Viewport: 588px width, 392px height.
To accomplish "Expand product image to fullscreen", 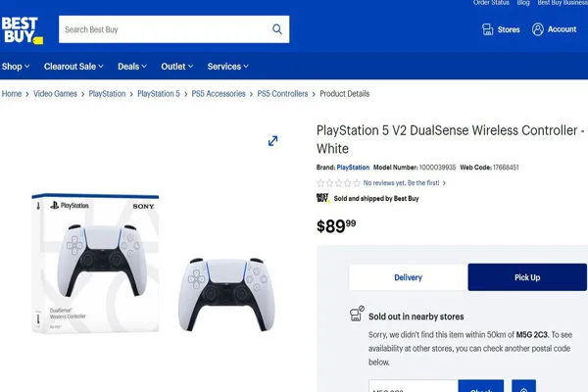I will [x=273, y=141].
